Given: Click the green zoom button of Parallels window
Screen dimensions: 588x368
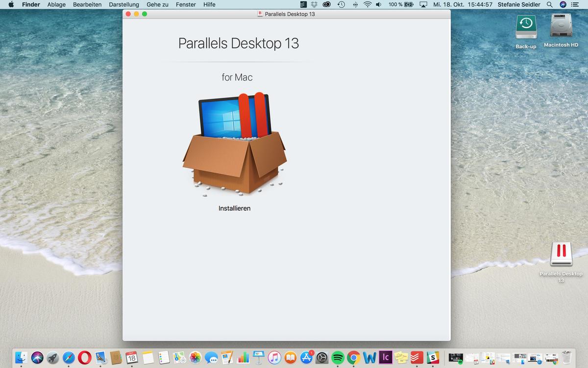Looking at the screenshot, I should 145,14.
